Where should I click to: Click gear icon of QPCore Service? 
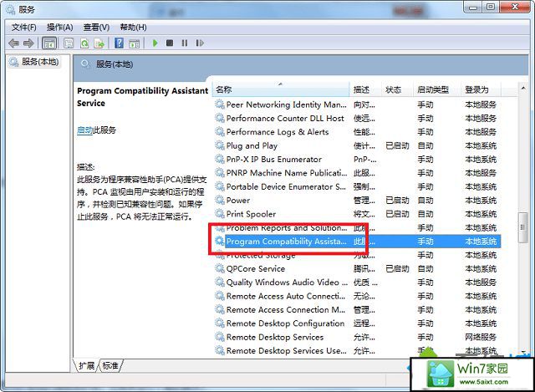click(x=220, y=268)
